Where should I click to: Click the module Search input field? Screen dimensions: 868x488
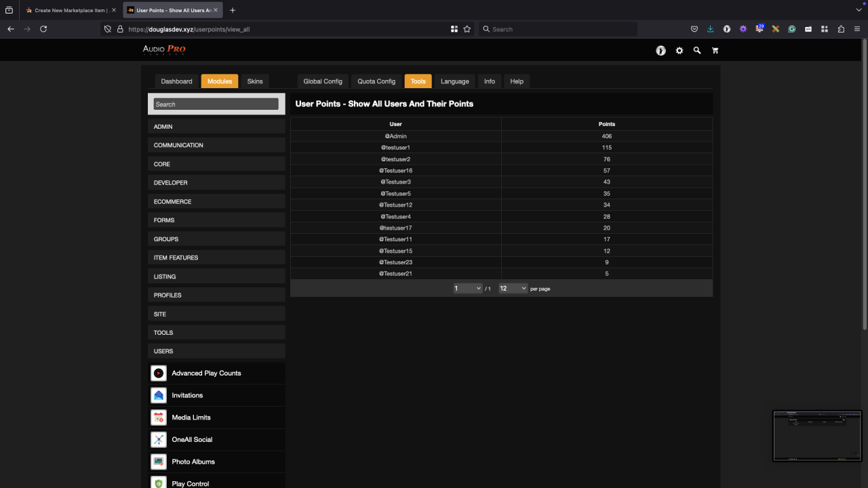point(216,104)
